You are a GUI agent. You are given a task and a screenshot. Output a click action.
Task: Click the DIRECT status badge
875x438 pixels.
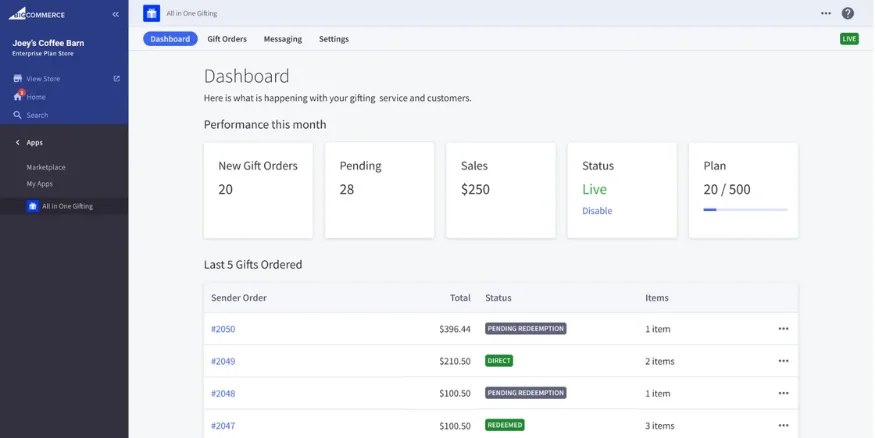click(x=499, y=361)
